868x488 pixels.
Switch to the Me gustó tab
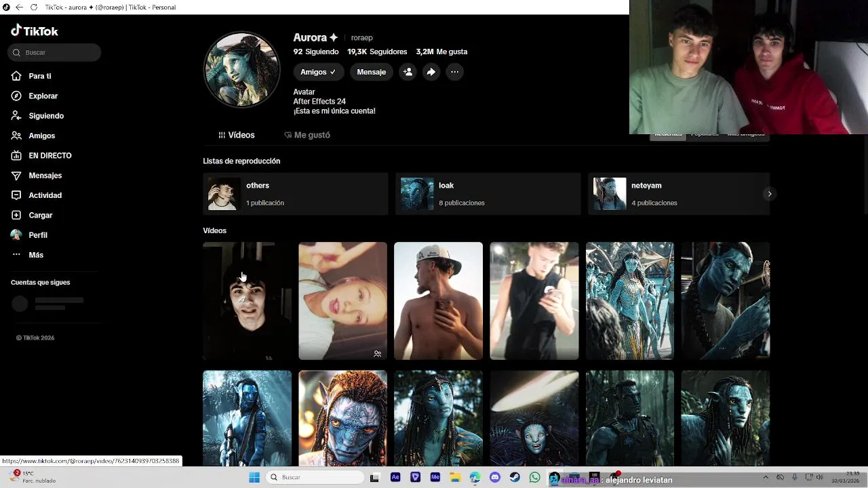coord(307,135)
